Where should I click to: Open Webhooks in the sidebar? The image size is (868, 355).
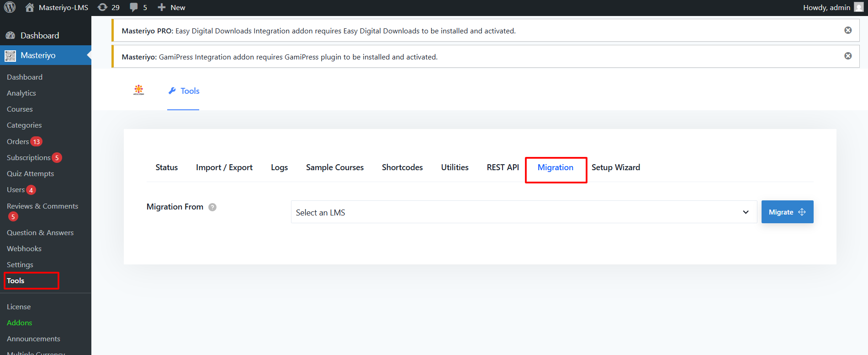(24, 248)
